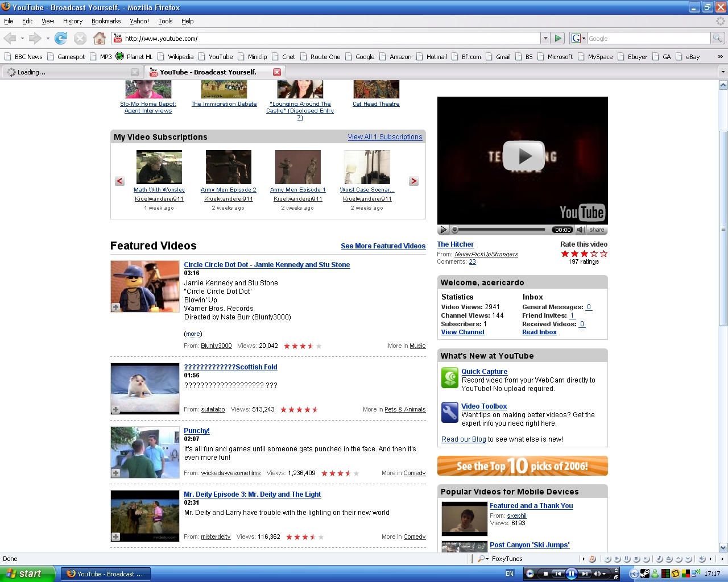Screen dimensions: 728x582
Task: Open the Bookmarks menu
Action: (106, 21)
